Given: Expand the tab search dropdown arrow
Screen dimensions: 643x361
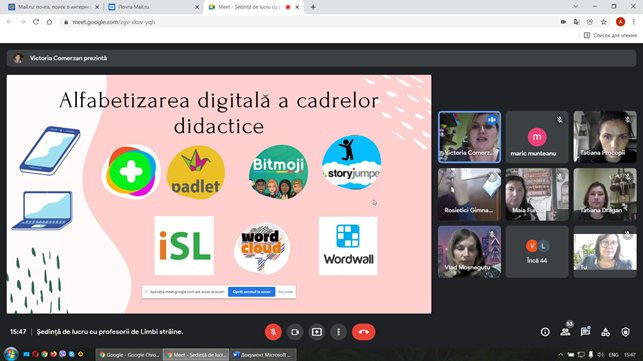Looking at the screenshot, I should click(576, 7).
